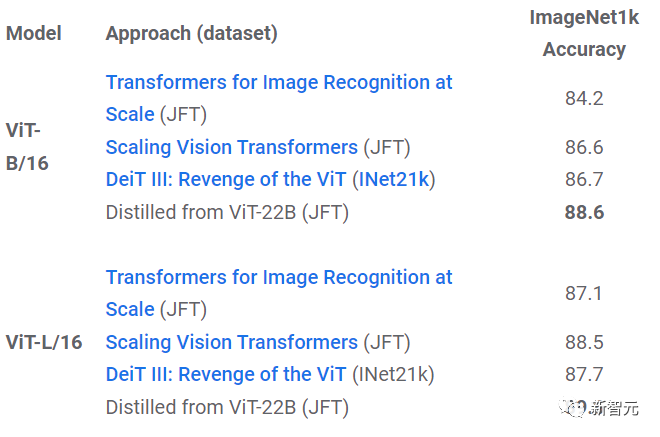
Task: Click the 84.2 accuracy value
Action: coord(584,98)
